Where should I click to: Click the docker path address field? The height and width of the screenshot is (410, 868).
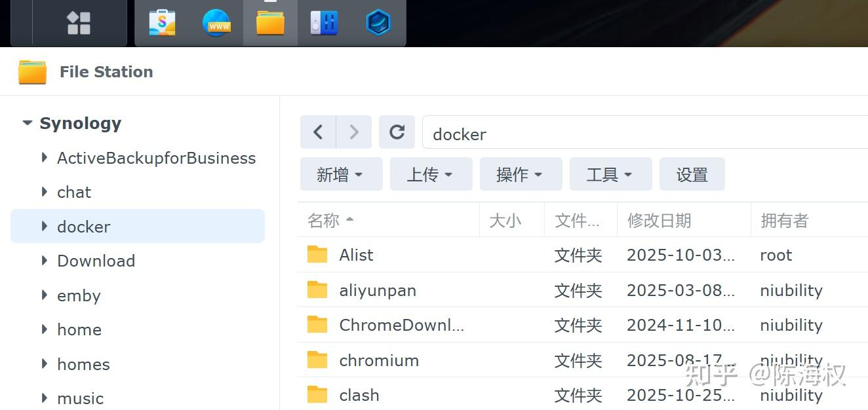(590, 134)
